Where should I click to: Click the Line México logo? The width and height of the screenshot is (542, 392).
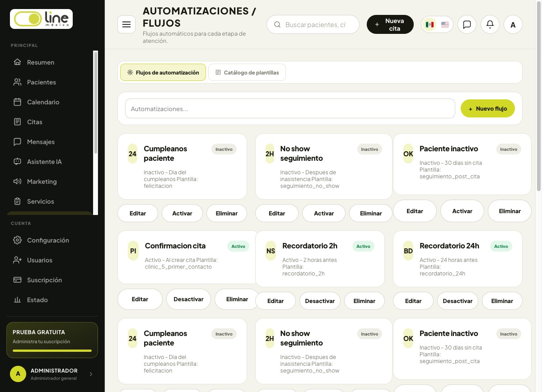(42, 19)
